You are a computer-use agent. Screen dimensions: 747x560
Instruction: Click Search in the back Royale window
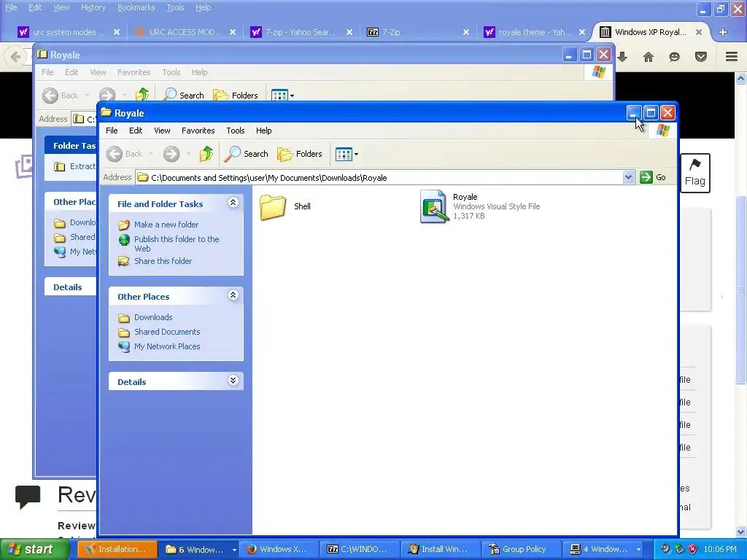[184, 96]
